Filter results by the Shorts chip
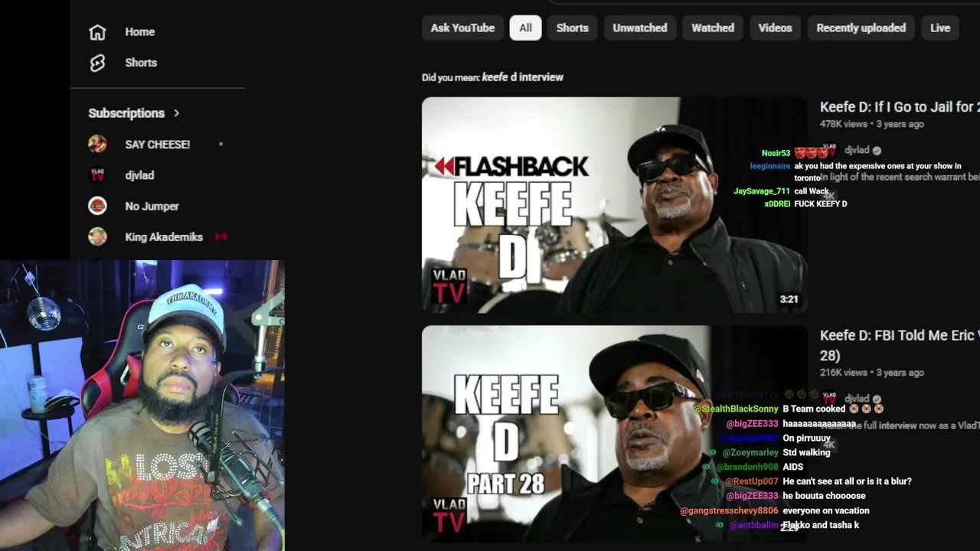 click(572, 28)
